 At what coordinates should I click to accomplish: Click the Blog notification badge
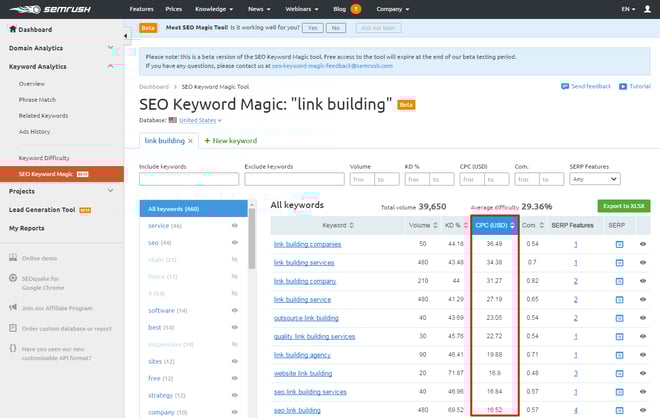[x=356, y=9]
